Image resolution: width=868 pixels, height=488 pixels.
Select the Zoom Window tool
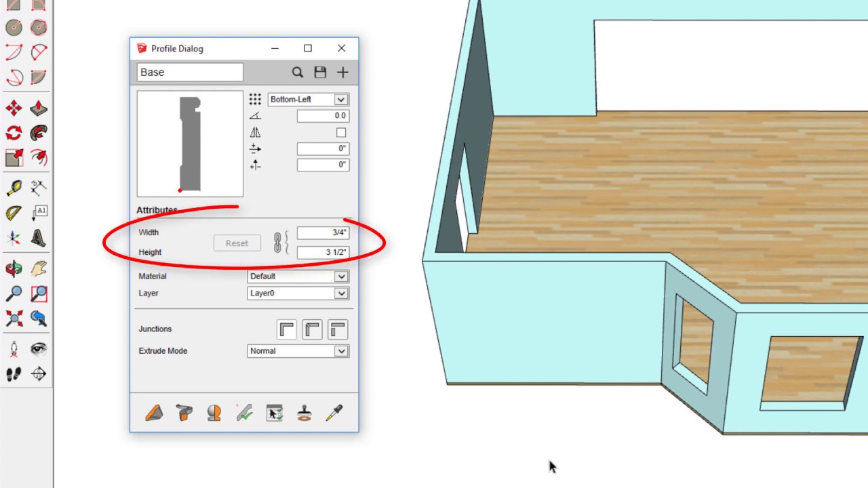pos(39,293)
